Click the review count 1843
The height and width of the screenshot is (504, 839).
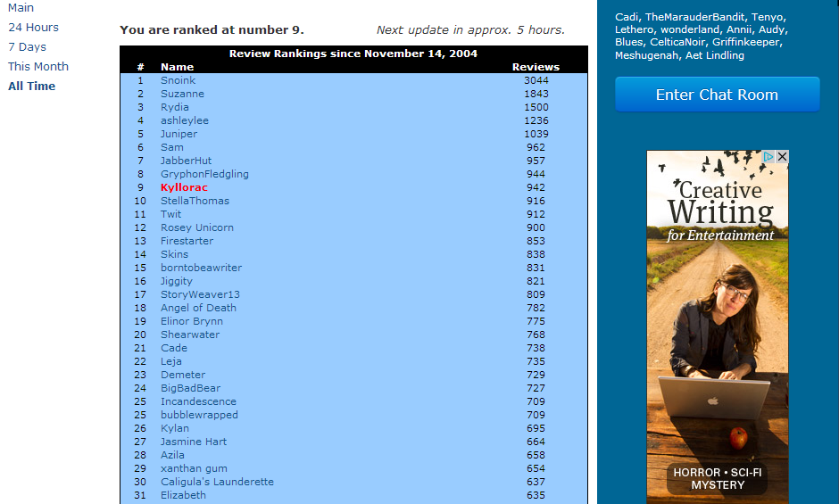click(536, 94)
